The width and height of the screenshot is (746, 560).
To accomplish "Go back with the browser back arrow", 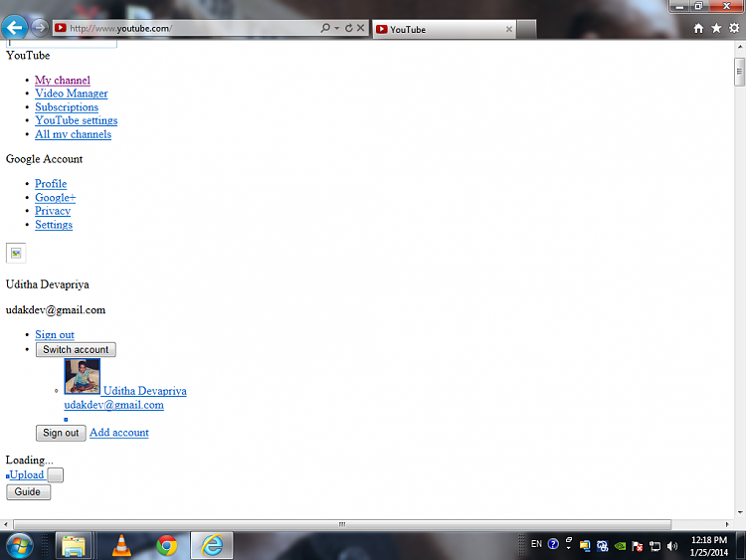I will point(14,28).
